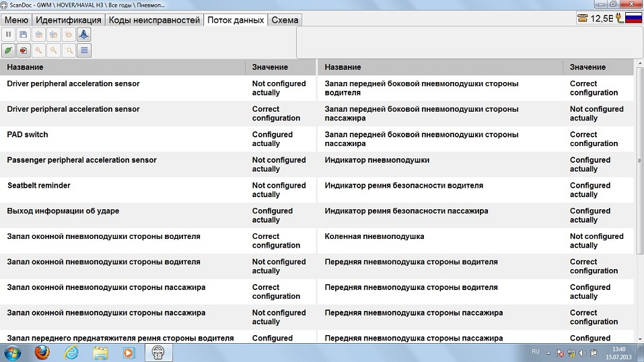Viewport: 644px width, 362px height.
Task: Switch to the Идентификация tab
Action: (x=68, y=20)
